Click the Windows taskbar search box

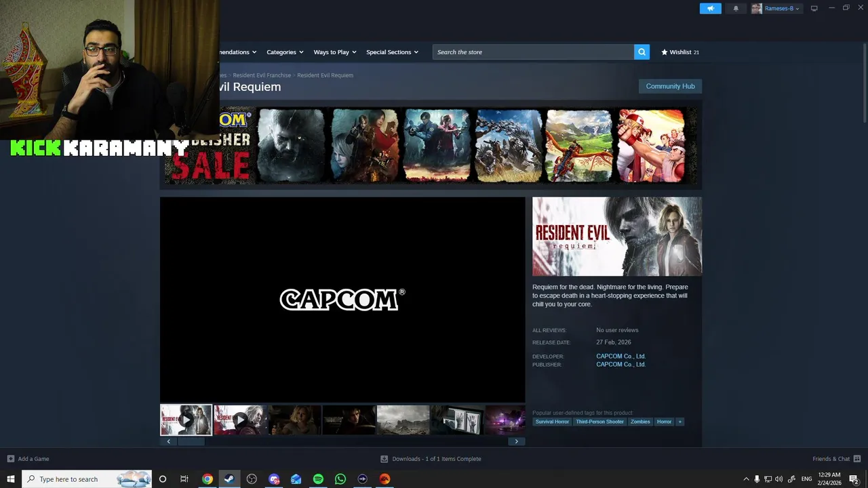[87, 479]
